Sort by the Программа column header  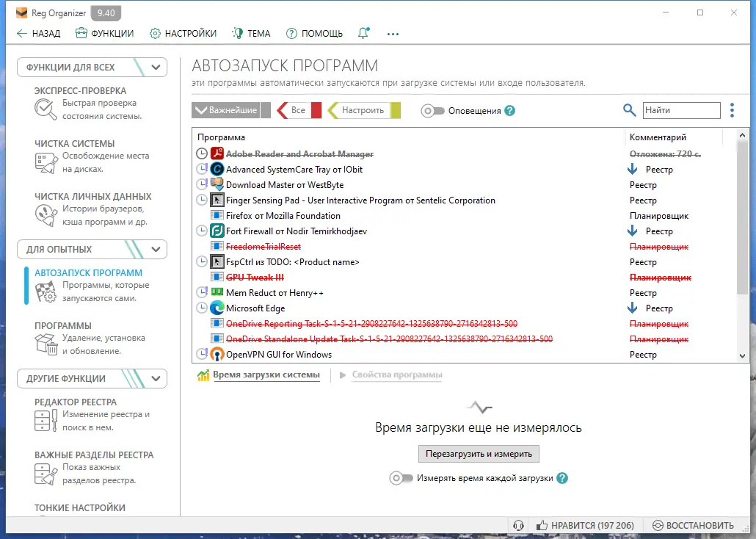pyautogui.click(x=222, y=137)
